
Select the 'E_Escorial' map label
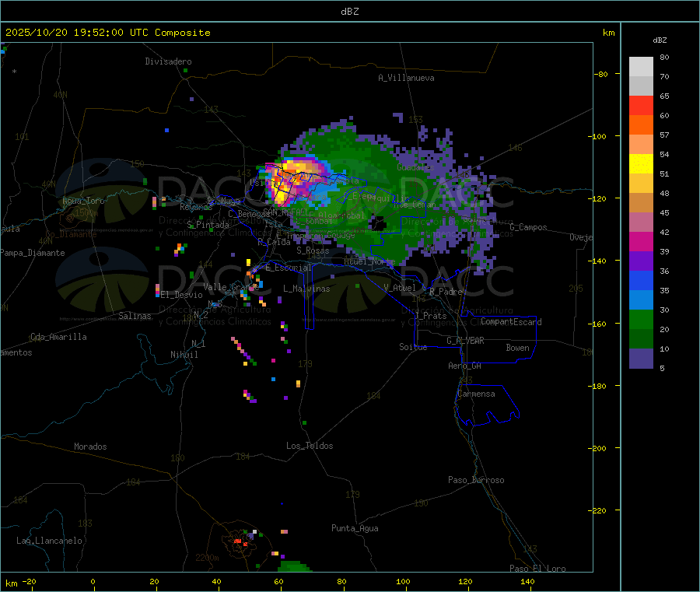click(289, 268)
